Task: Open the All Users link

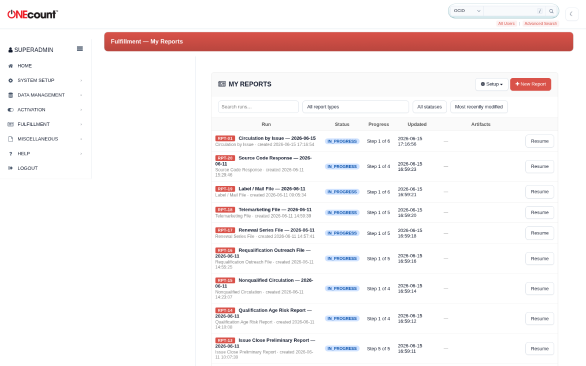Action: (x=506, y=24)
